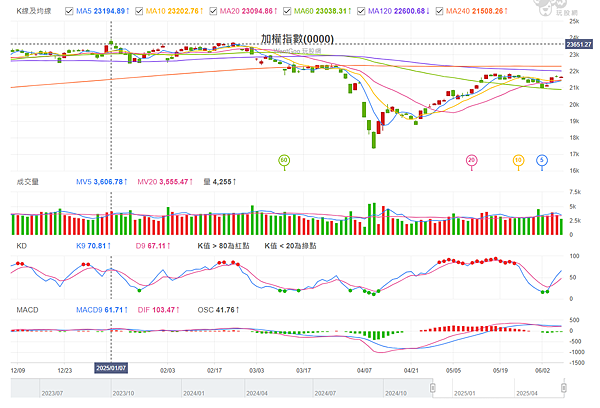Click the 04/07 date on the x-axis
The height and width of the screenshot is (408, 600).
coord(364,370)
